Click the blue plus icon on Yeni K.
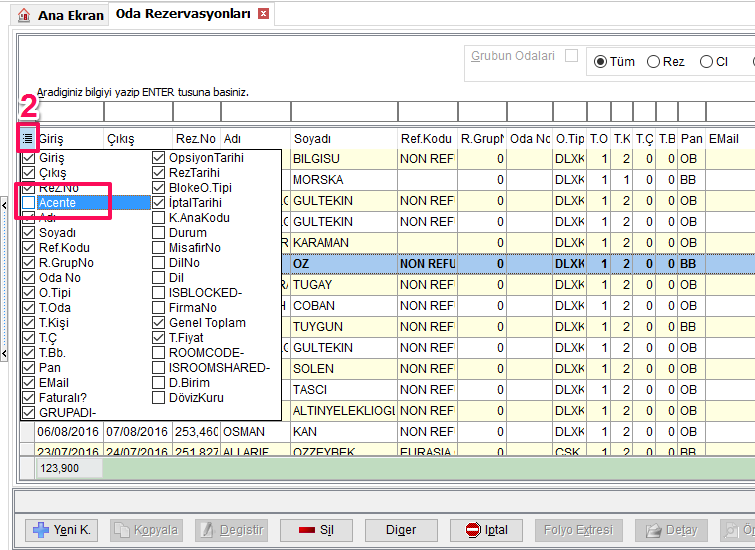755x550 pixels. click(x=40, y=530)
